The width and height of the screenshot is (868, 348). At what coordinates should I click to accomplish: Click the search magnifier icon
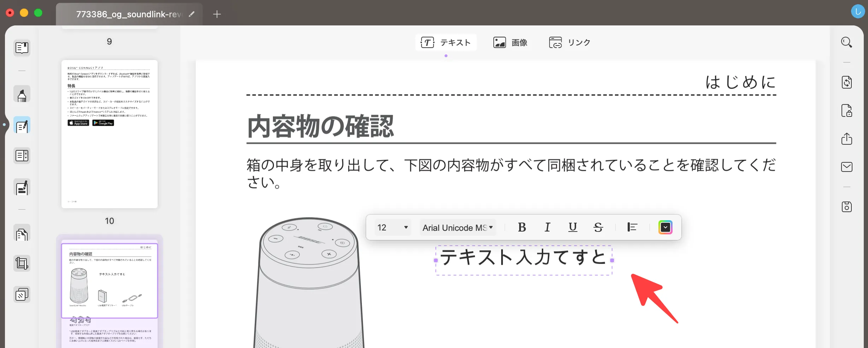(846, 43)
